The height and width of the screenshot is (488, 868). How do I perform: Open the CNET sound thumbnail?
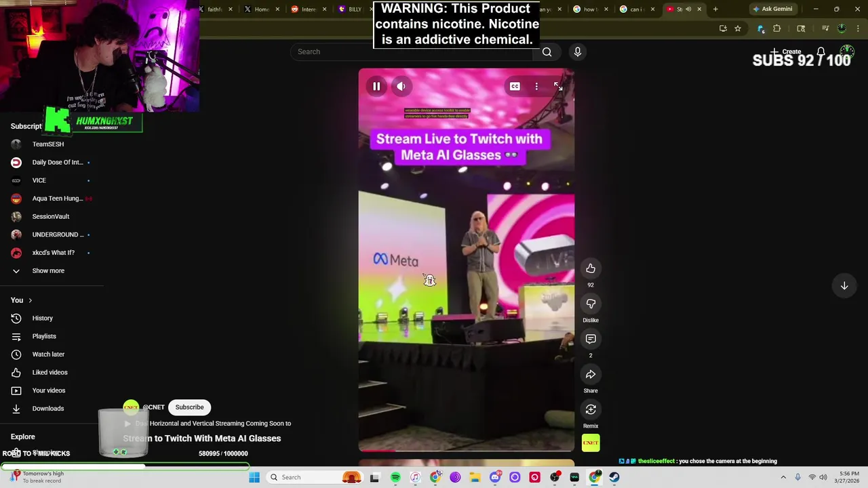coord(591,443)
